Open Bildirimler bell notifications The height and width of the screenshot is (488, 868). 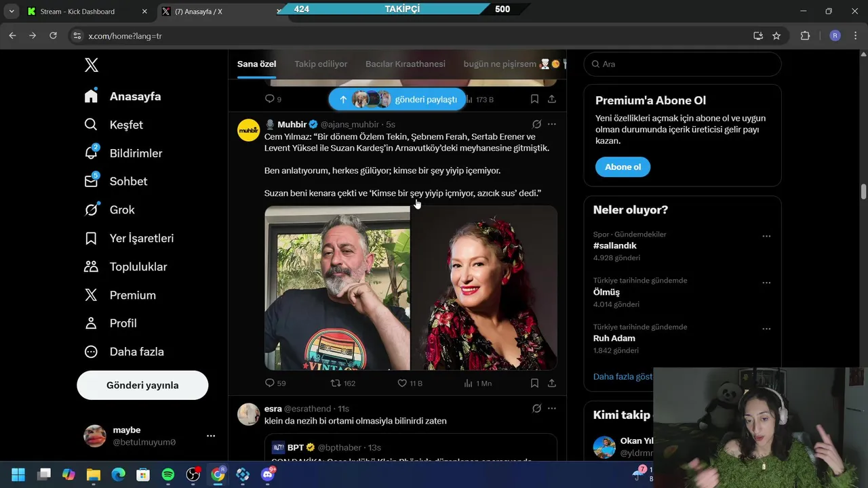click(91, 153)
